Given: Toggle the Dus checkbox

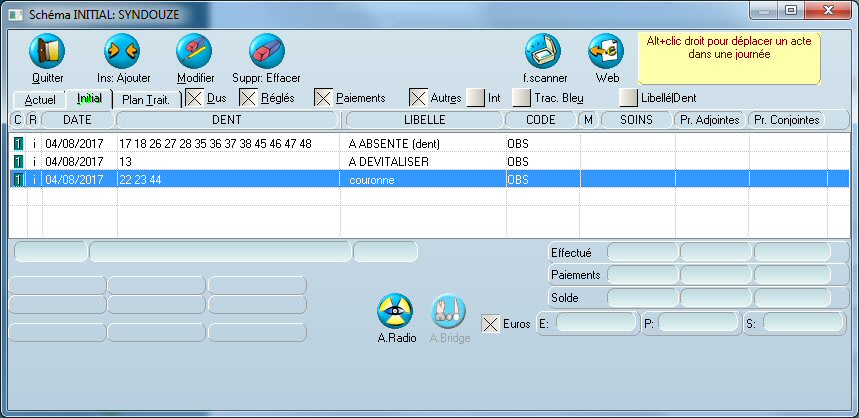Looking at the screenshot, I should (194, 99).
